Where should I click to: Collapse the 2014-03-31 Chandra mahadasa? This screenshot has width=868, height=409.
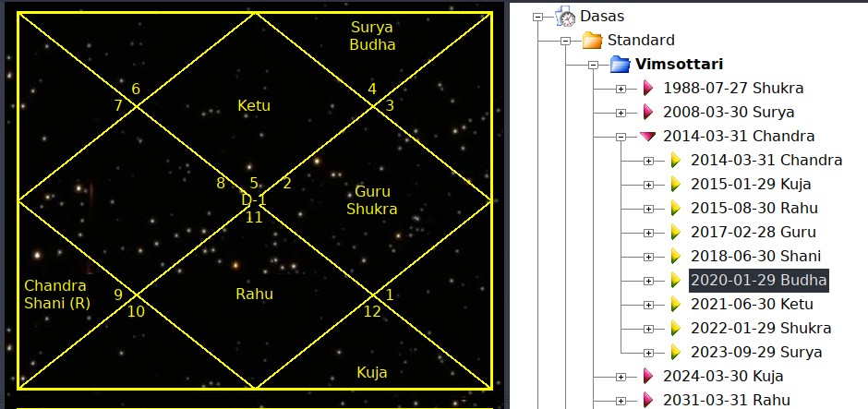point(621,137)
